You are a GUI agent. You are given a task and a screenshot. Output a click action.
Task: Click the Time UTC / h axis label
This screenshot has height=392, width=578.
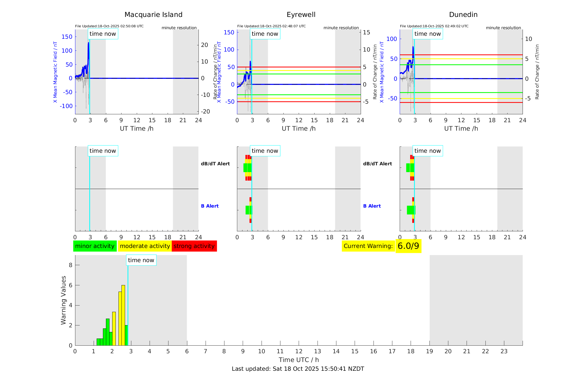[299, 360]
